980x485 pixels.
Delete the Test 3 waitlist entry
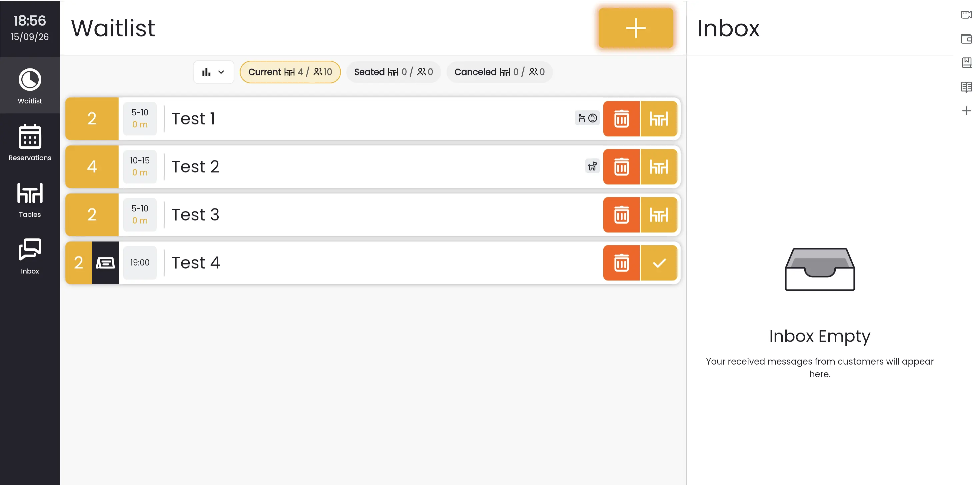[621, 215]
